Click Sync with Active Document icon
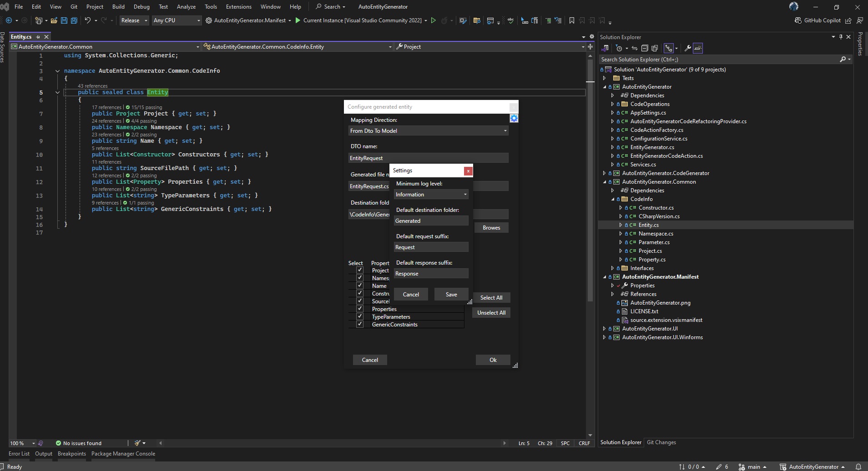Viewport: 868px width, 471px height. [635, 48]
